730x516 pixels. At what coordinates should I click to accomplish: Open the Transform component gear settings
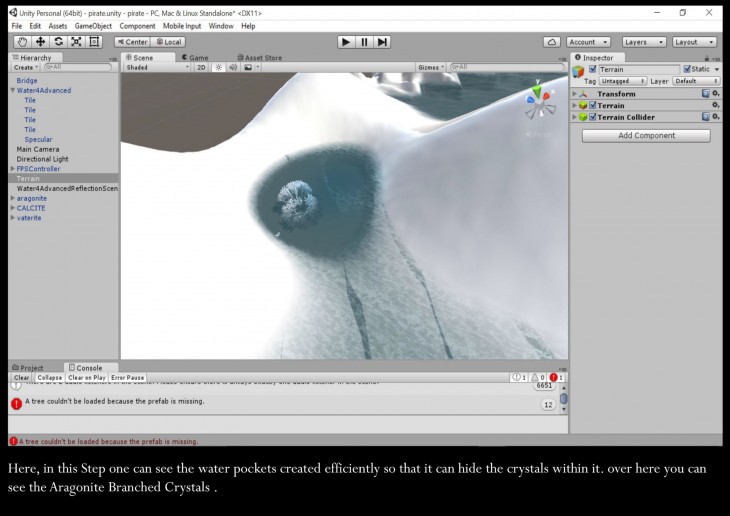coord(715,94)
